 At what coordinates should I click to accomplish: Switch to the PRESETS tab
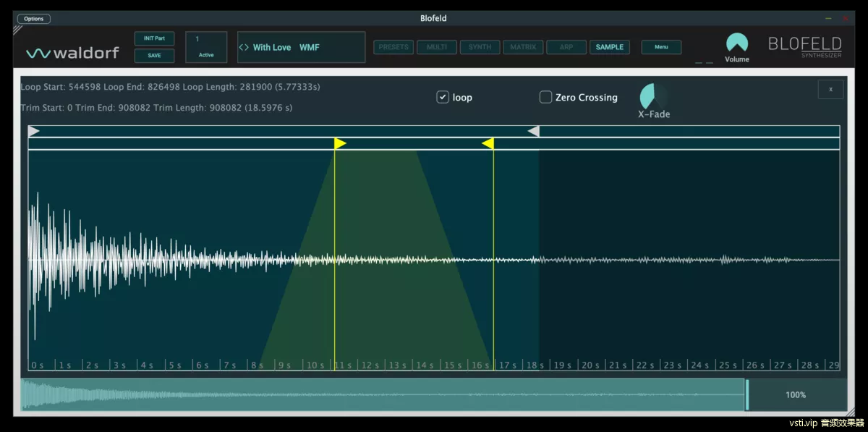(x=393, y=47)
